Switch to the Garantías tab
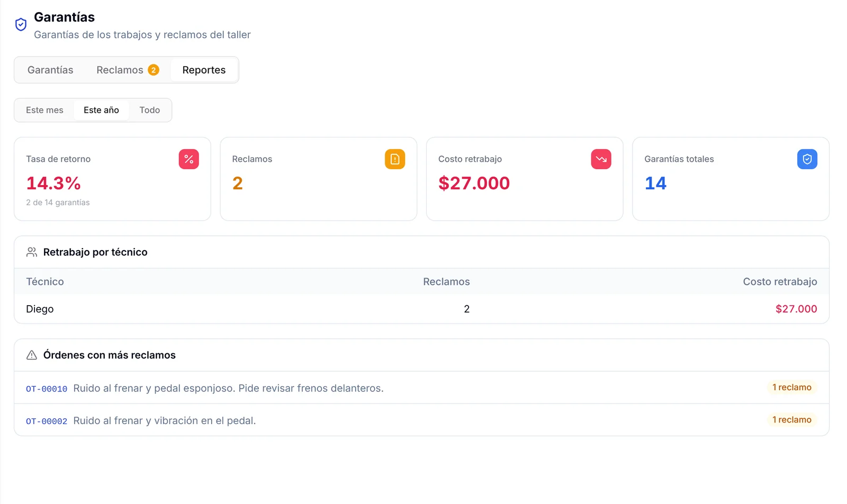Screen dimensions: 847x504 pos(50,70)
